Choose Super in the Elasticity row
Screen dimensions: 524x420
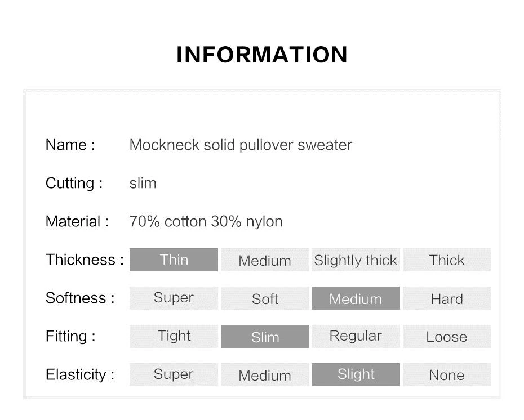click(x=174, y=374)
